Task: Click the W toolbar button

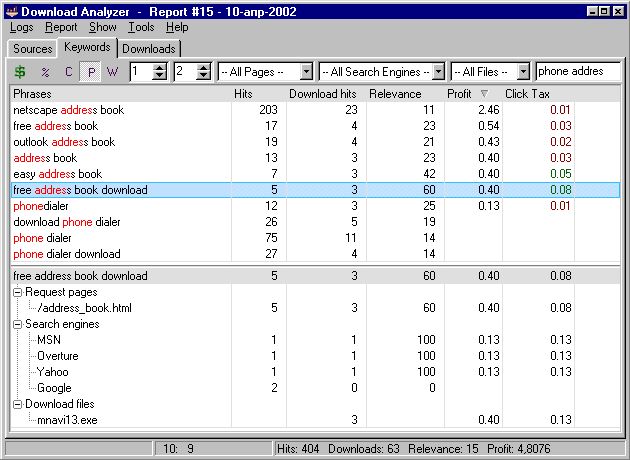Action: [x=112, y=72]
